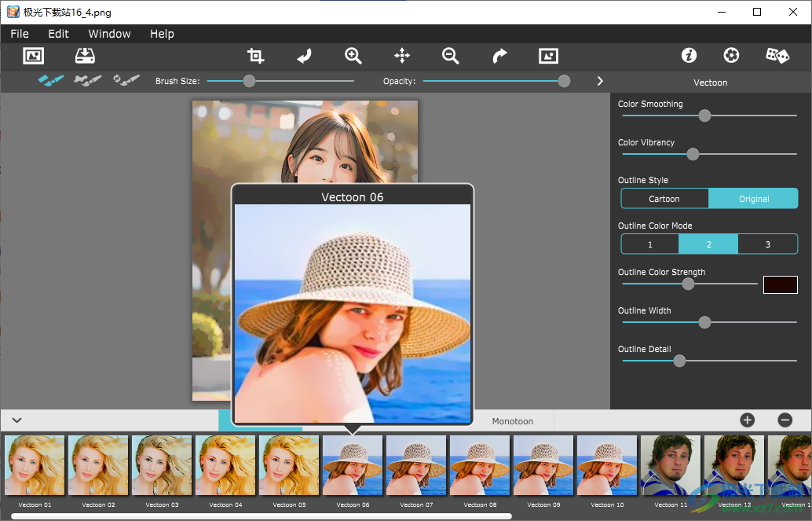Collapse preset strip with down chevron

(x=16, y=420)
